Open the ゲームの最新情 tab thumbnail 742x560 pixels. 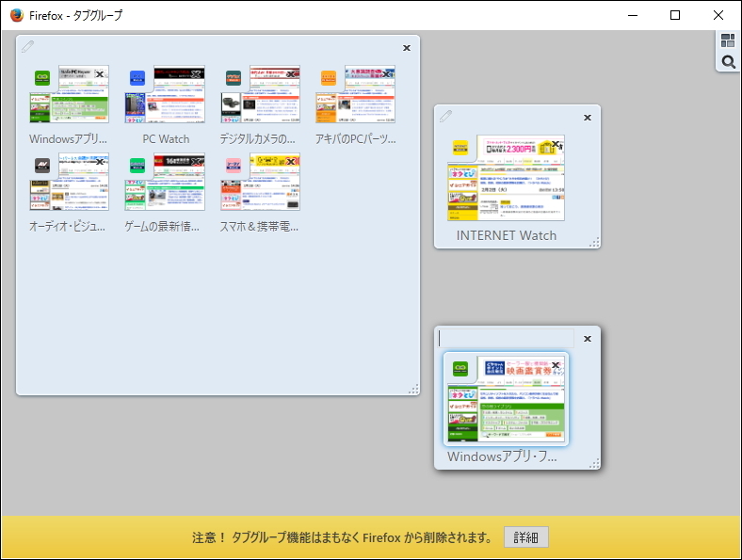point(165,182)
